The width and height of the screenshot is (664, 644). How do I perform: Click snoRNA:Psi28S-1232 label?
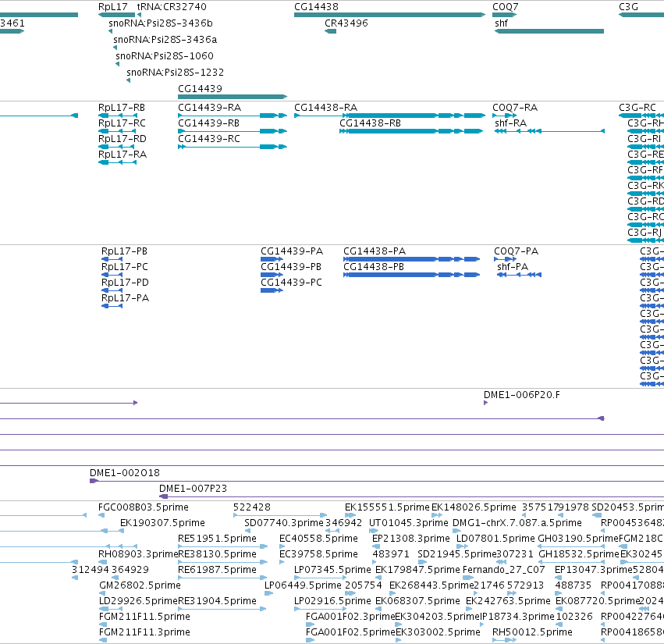176,72
